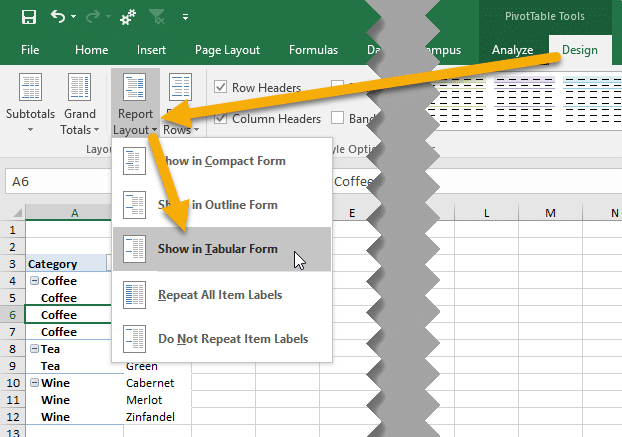Open the Grand Totals button
The image size is (622, 437).
[80, 104]
